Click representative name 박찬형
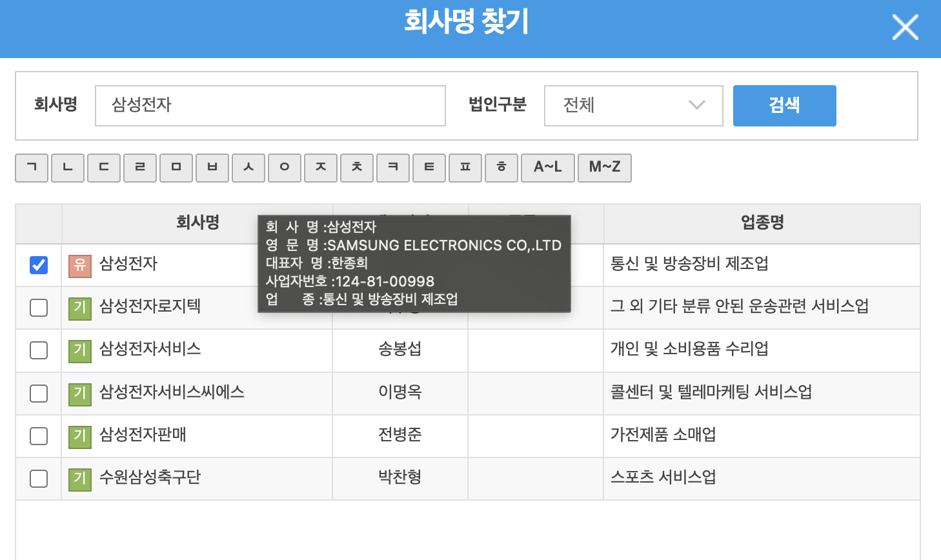Screen dimensions: 941x560 (400, 477)
